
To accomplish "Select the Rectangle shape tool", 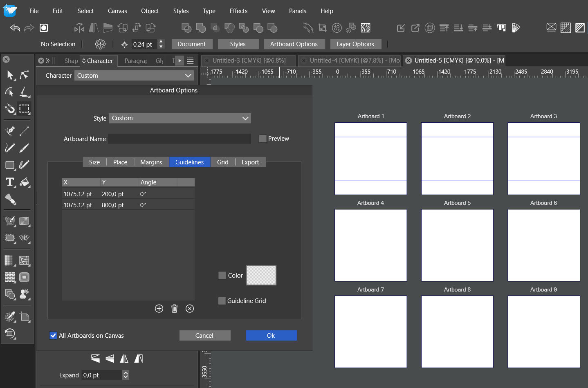I will [10, 165].
